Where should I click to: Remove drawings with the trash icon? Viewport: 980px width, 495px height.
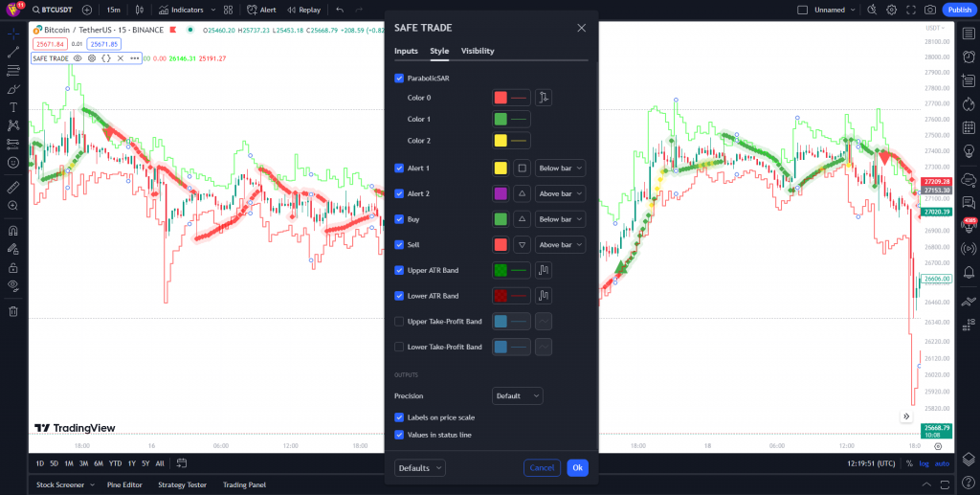tap(13, 311)
